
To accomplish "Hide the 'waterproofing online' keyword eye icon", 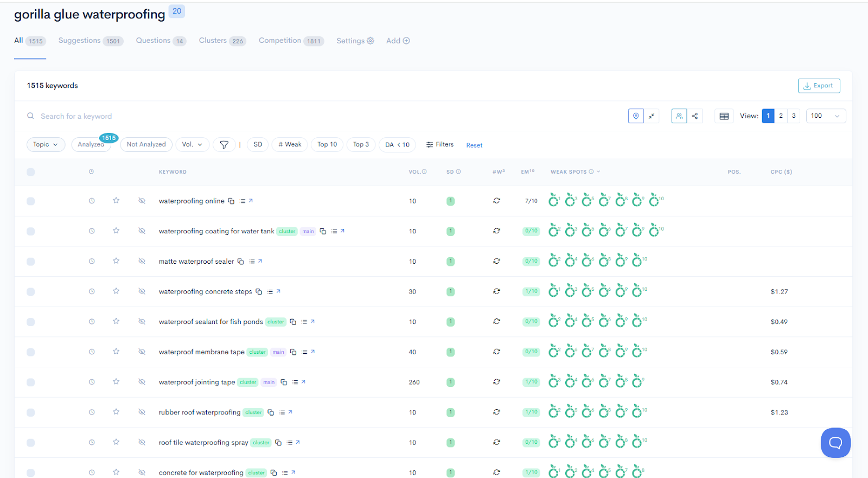I will [142, 201].
